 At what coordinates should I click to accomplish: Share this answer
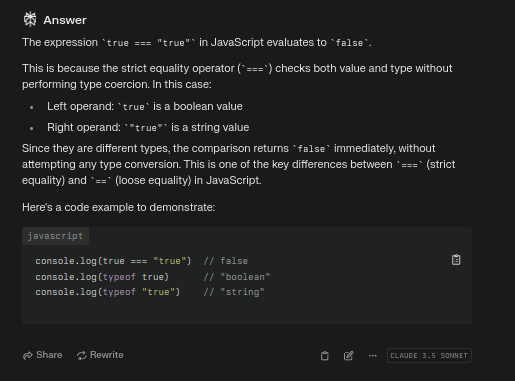pyautogui.click(x=42, y=355)
